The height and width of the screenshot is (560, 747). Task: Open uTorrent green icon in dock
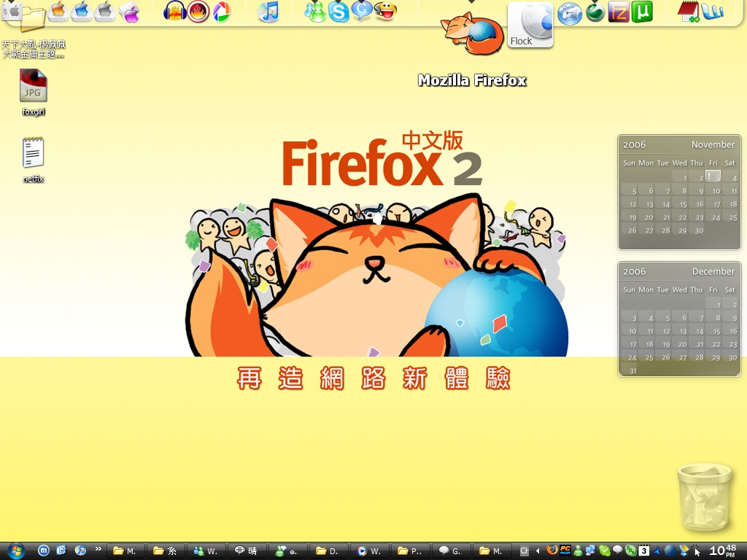[641, 12]
